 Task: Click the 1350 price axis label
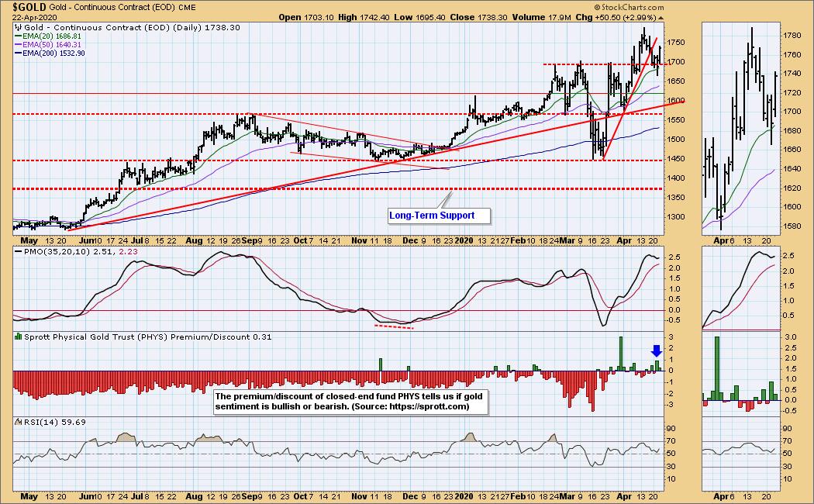(676, 198)
